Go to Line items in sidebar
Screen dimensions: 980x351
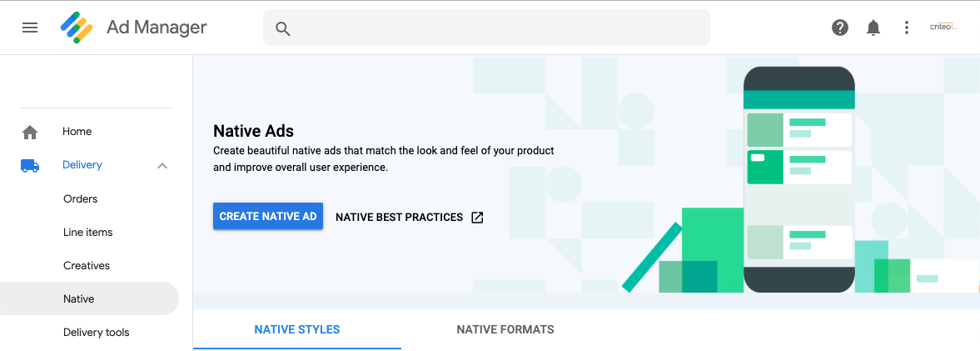point(88,232)
